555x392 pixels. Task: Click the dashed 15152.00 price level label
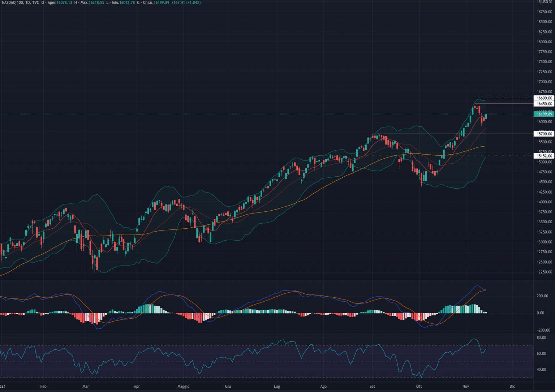543,156
